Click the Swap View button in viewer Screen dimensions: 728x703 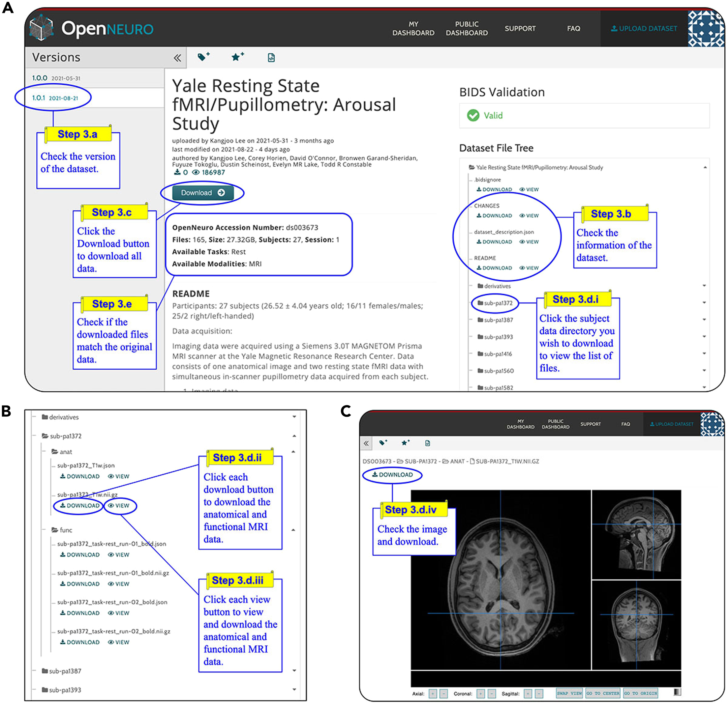[569, 693]
